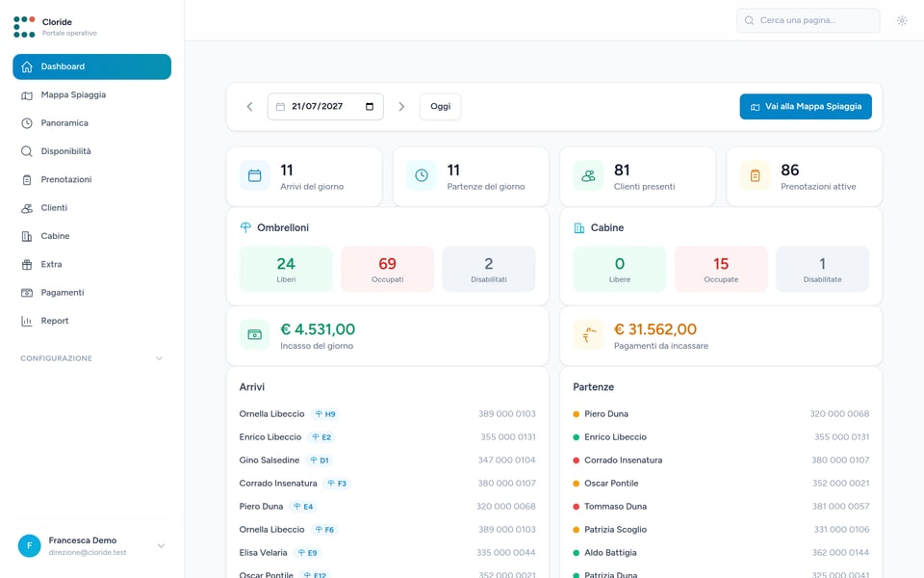Viewport: 924px width, 578px height.
Task: Click the Arrivi del giorno calendar icon
Action: tap(254, 175)
